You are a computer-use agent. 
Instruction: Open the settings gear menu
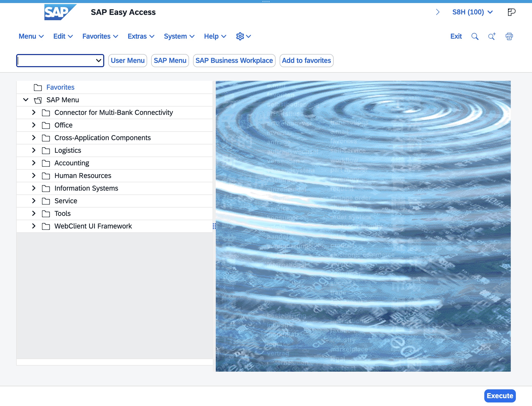click(x=243, y=36)
